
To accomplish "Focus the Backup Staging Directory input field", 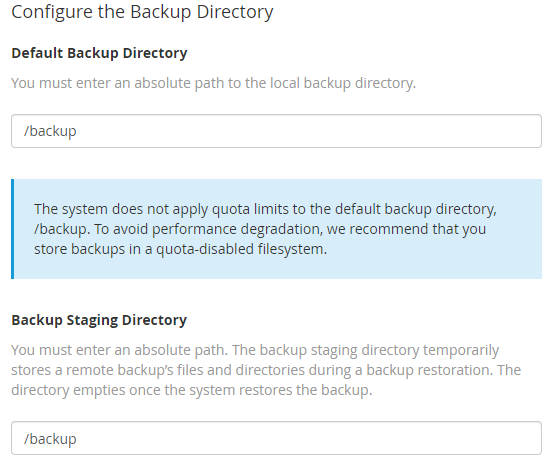I will coord(276,438).
